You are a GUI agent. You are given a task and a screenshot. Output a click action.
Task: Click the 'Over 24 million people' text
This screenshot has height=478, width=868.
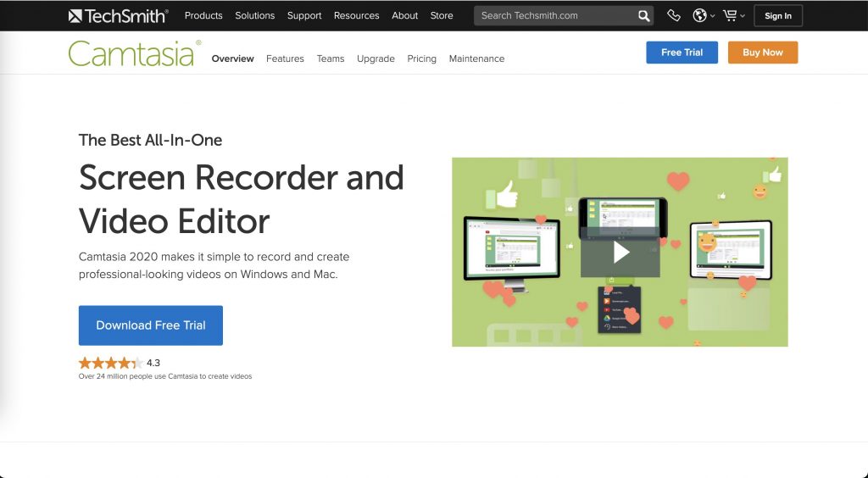[x=165, y=376]
